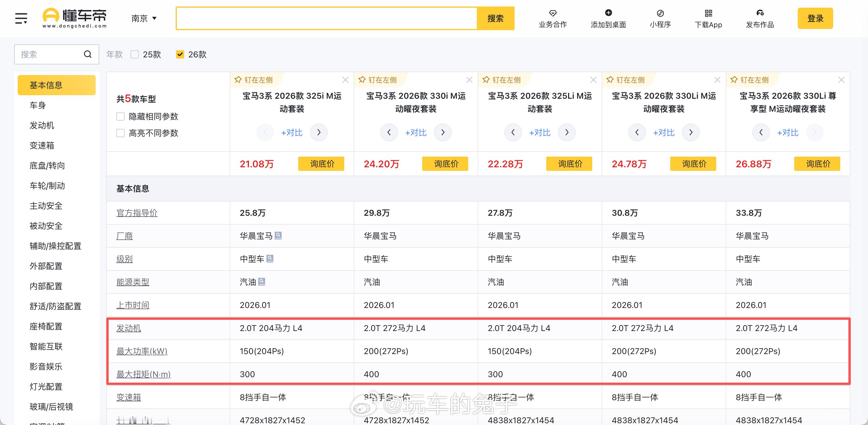Select 车身 in the left sidebar
This screenshot has height=425, width=868.
[37, 105]
